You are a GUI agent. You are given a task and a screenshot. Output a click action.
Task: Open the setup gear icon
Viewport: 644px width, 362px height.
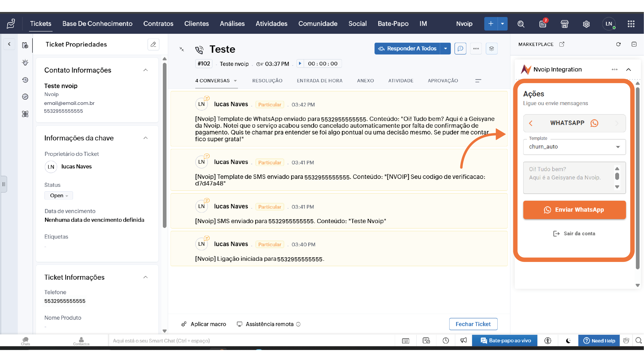click(586, 24)
